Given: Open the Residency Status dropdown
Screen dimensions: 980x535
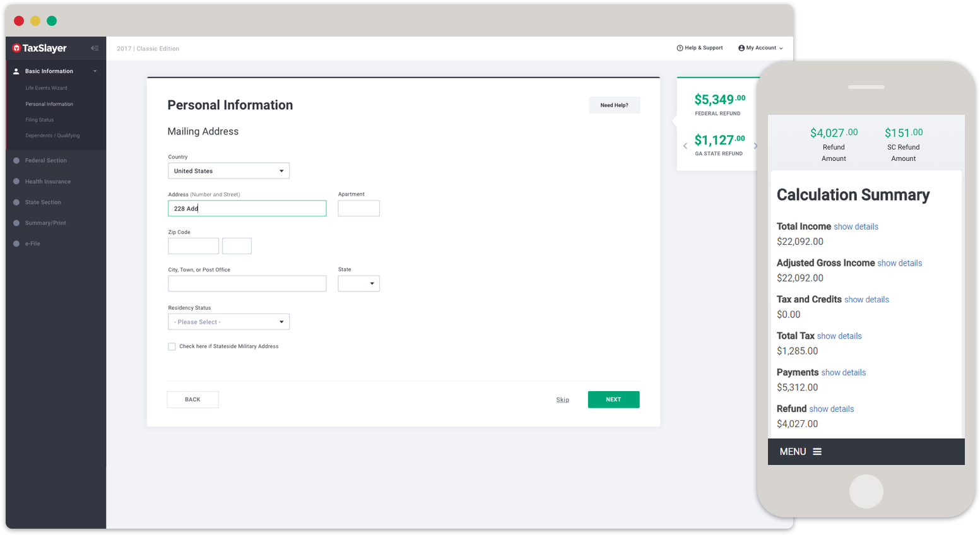Looking at the screenshot, I should pyautogui.click(x=228, y=322).
